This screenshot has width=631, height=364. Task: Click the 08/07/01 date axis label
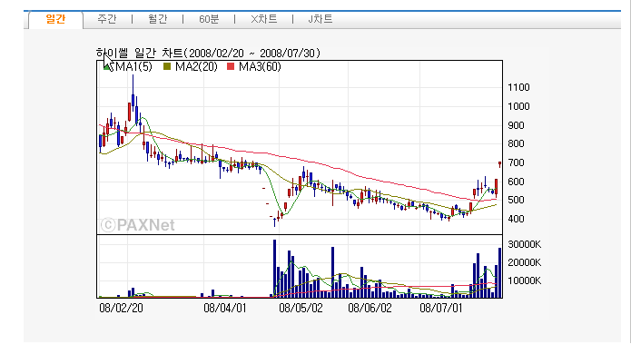441,308
